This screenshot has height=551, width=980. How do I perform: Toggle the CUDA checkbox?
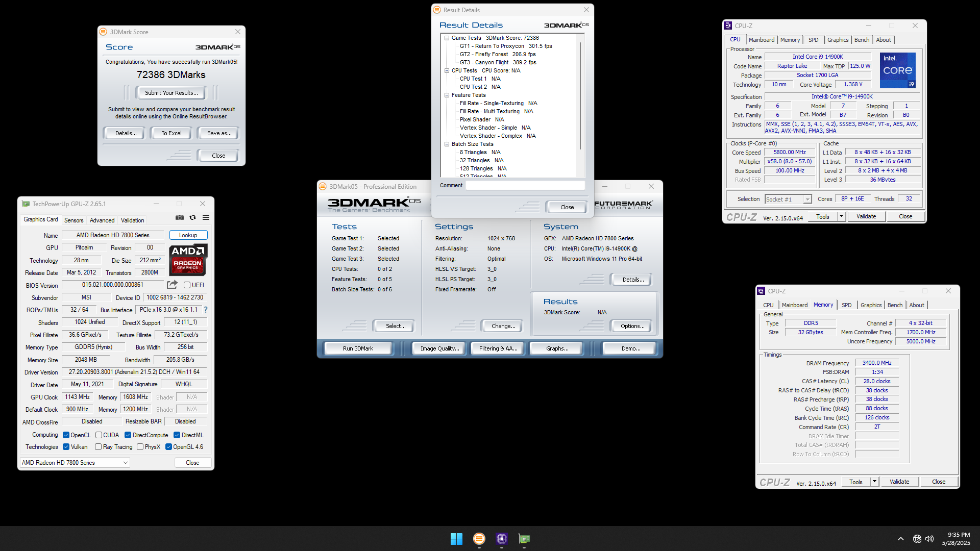click(x=99, y=435)
